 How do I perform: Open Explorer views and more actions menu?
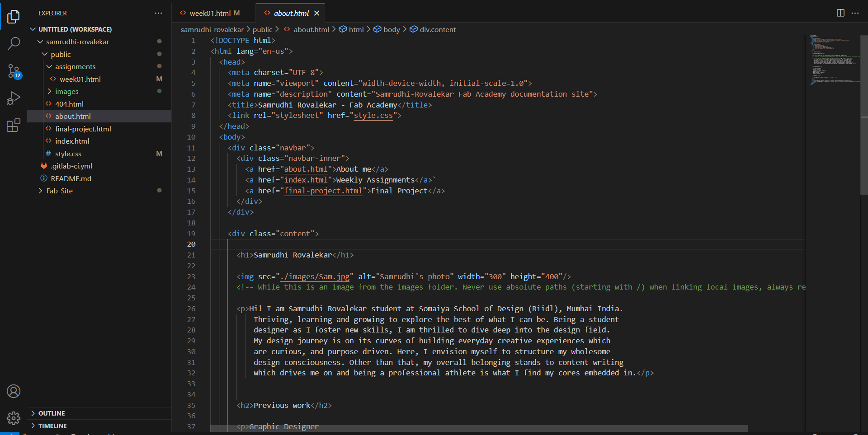158,13
